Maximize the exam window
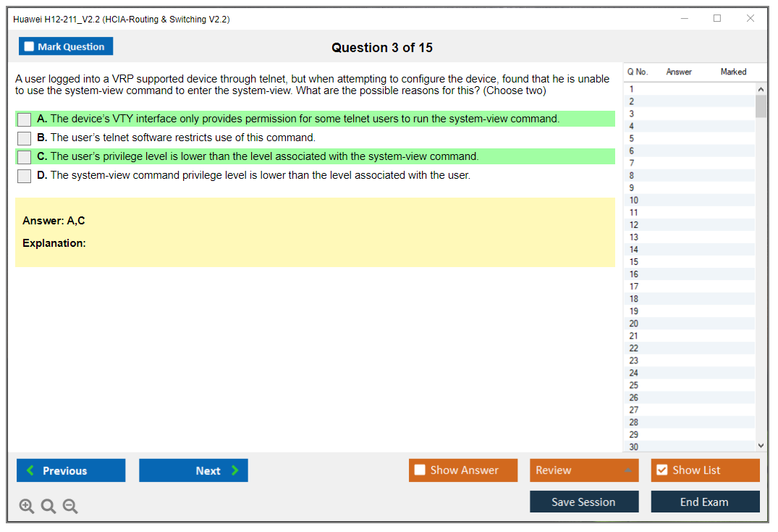The height and width of the screenshot is (532, 778). click(717, 19)
